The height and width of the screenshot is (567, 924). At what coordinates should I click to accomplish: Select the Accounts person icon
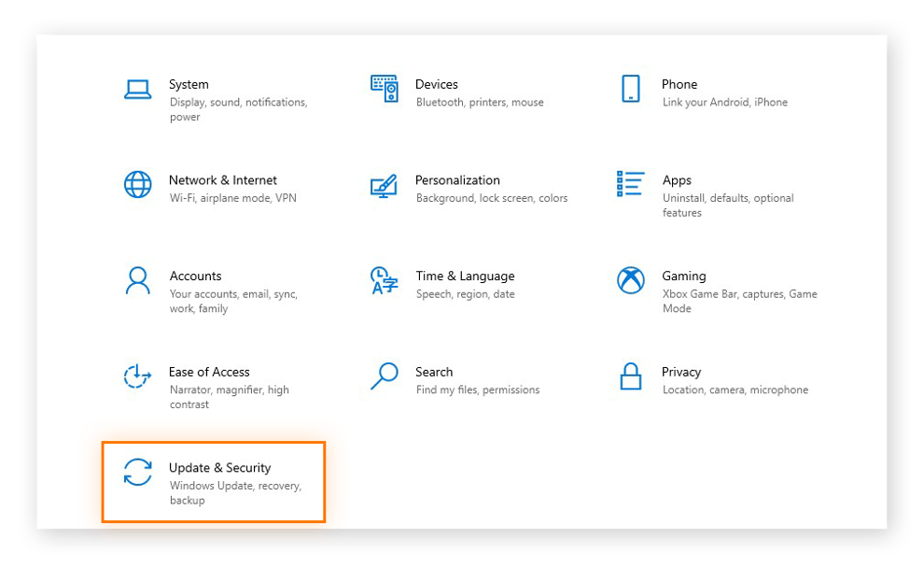tap(138, 280)
